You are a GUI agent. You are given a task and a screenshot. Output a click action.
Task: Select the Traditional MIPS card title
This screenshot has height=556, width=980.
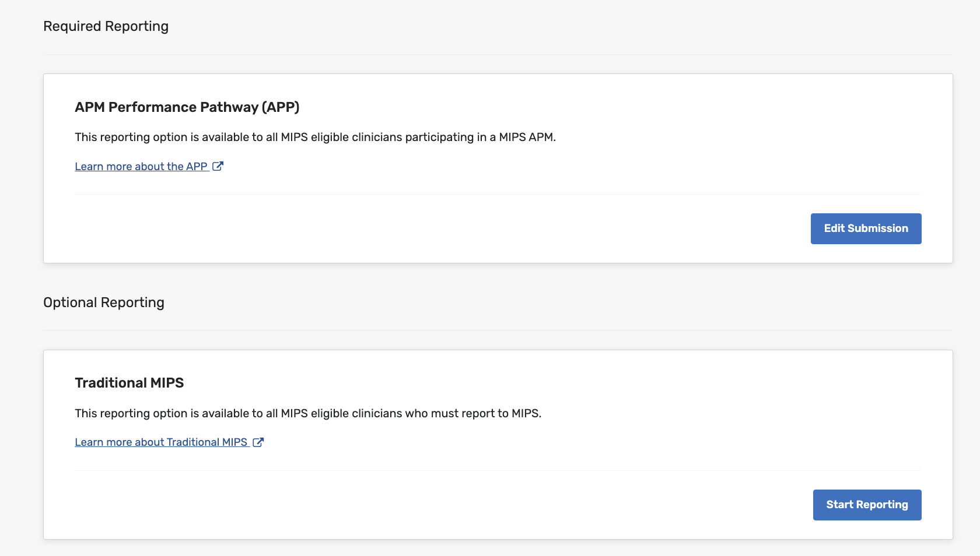pyautogui.click(x=129, y=383)
